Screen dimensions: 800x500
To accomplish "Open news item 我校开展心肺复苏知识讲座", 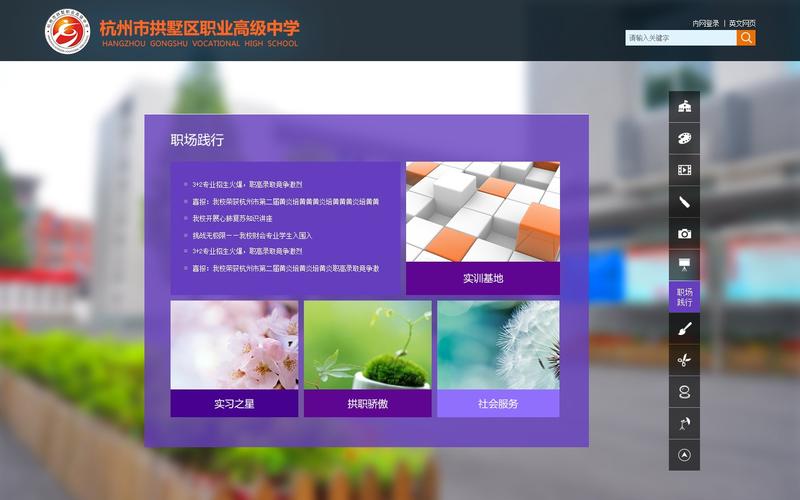I will pos(232,218).
